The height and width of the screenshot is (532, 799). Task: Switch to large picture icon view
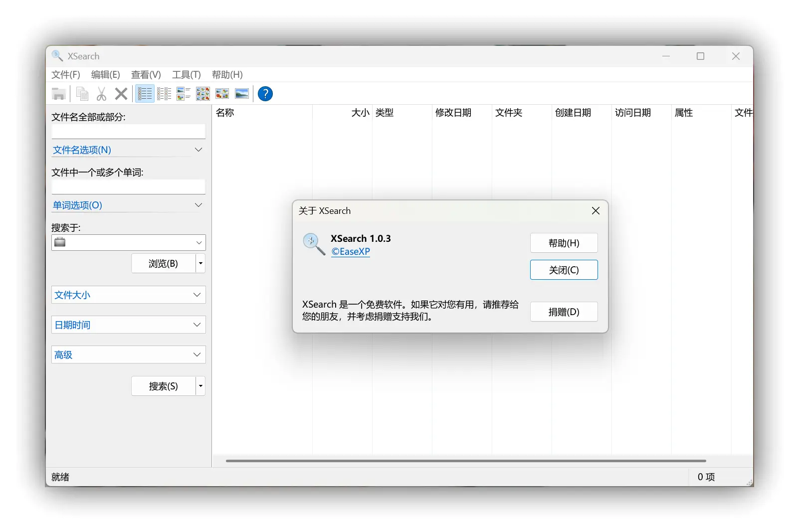click(x=242, y=94)
